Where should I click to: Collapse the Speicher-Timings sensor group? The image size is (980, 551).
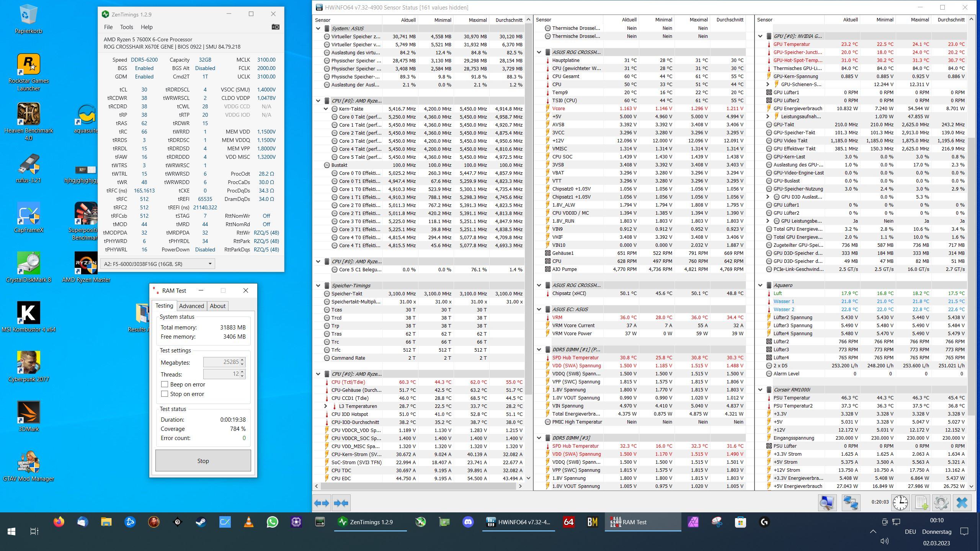point(318,285)
